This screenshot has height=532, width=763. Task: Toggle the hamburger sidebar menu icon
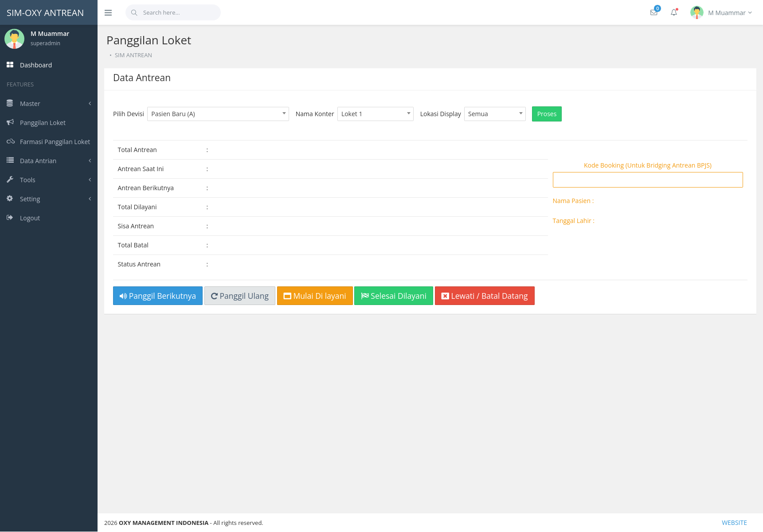pos(108,13)
